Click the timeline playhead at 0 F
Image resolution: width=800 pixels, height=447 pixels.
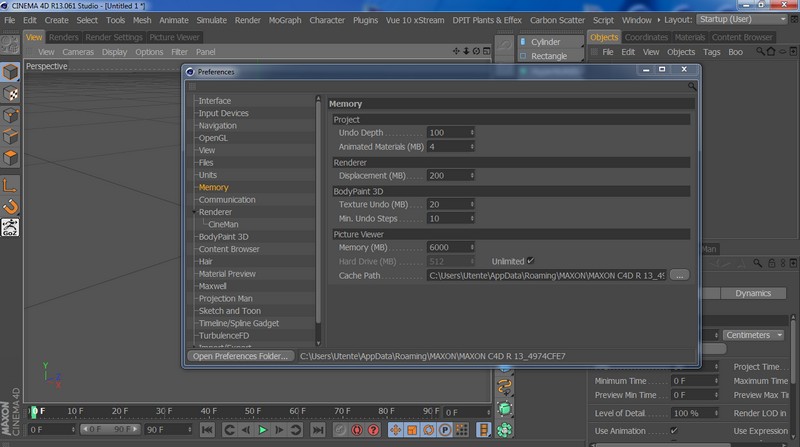pos(34,411)
